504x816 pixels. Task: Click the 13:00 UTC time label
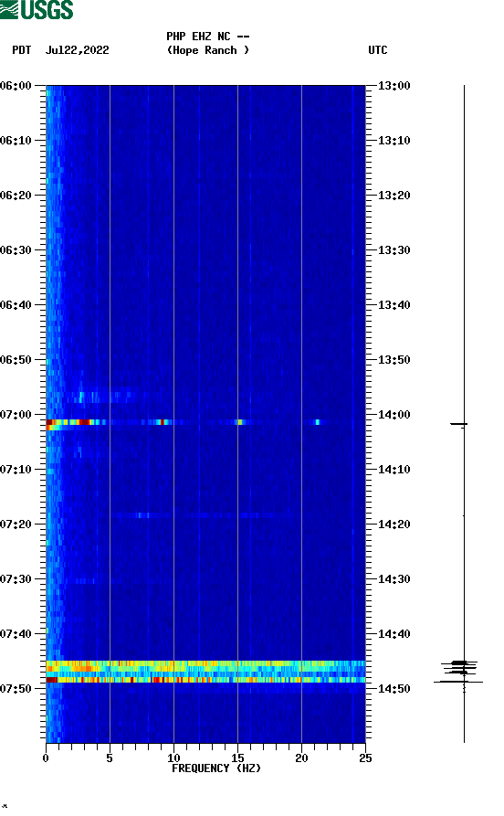[394, 86]
